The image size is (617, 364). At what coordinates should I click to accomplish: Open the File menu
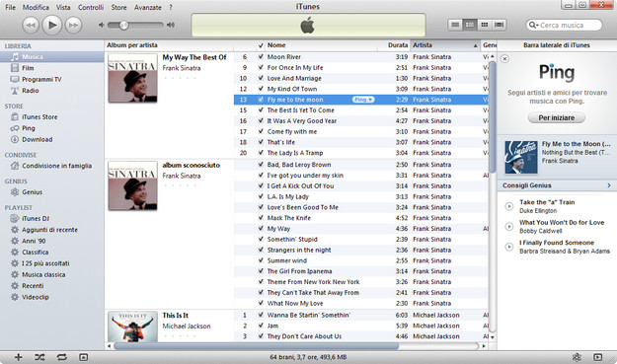coord(10,7)
